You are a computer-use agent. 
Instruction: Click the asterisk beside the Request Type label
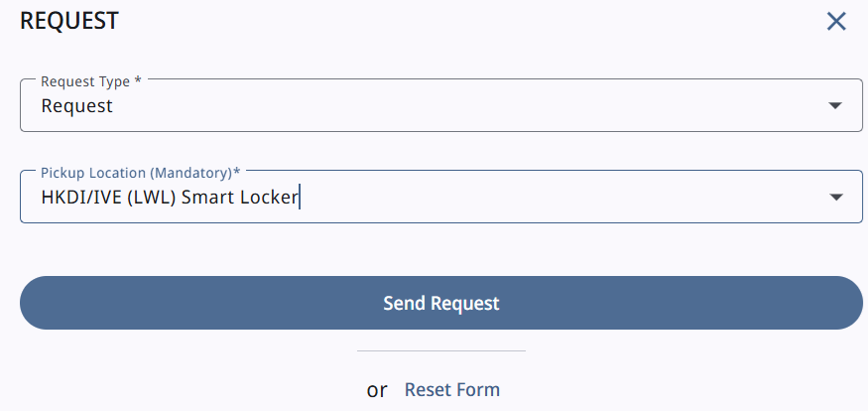[138, 80]
